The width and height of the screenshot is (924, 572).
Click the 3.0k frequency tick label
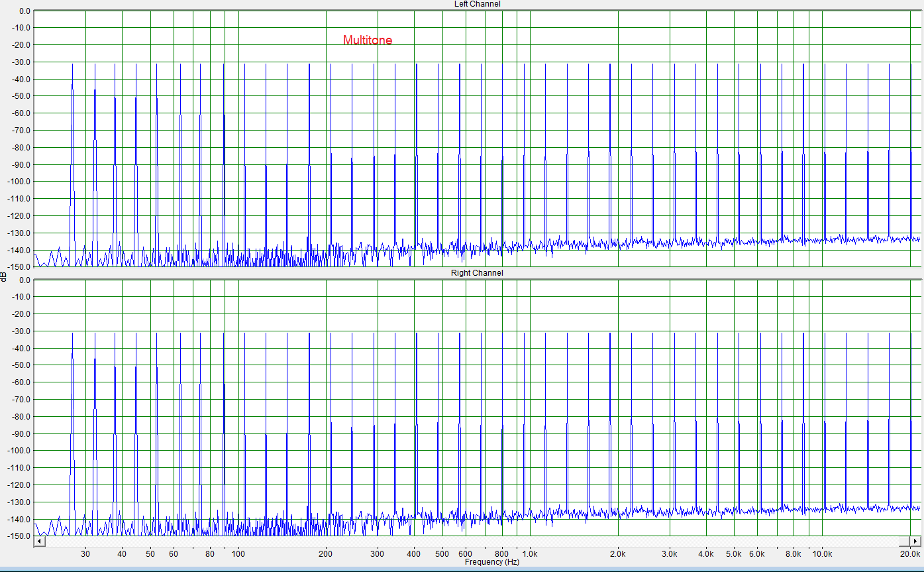click(669, 553)
